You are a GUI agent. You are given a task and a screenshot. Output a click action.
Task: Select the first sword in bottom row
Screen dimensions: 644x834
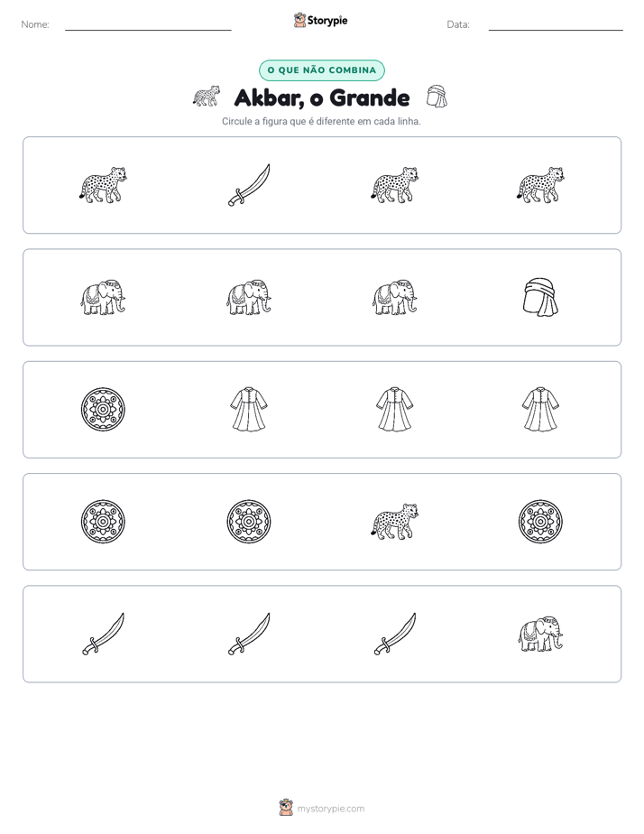click(x=103, y=634)
